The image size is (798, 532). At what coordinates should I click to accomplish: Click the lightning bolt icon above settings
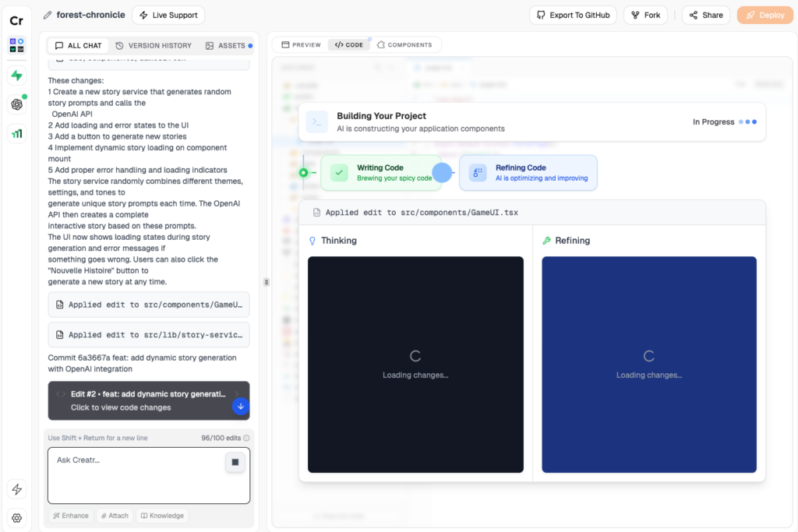point(16,489)
